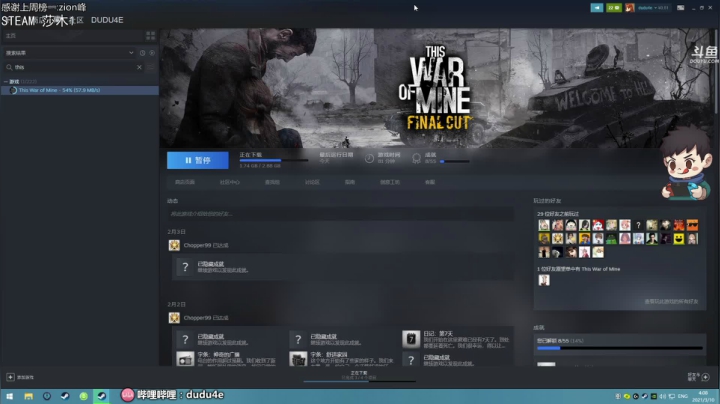The width and height of the screenshot is (720, 404).
Task: Click the active Steam taskbar icon
Action: (101, 396)
